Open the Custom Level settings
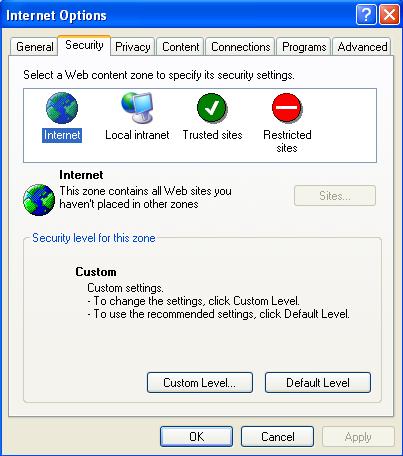 pyautogui.click(x=200, y=382)
